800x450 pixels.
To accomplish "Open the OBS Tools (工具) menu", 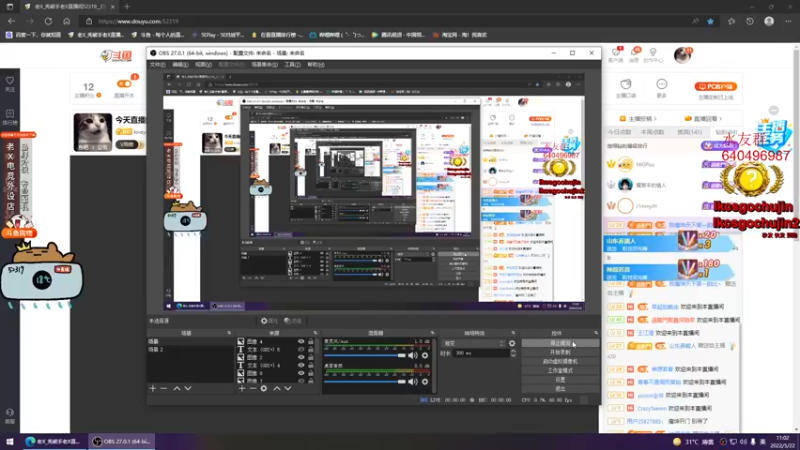I will [x=292, y=65].
